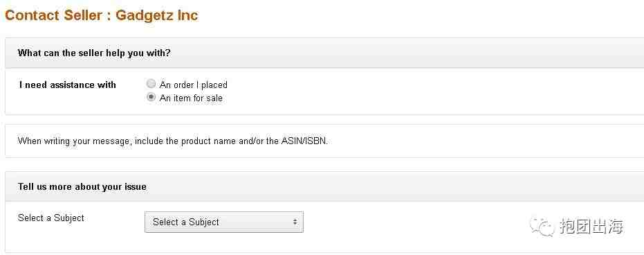Click the "Contact Seller" words in the title
The image size is (644, 255).
click(53, 15)
